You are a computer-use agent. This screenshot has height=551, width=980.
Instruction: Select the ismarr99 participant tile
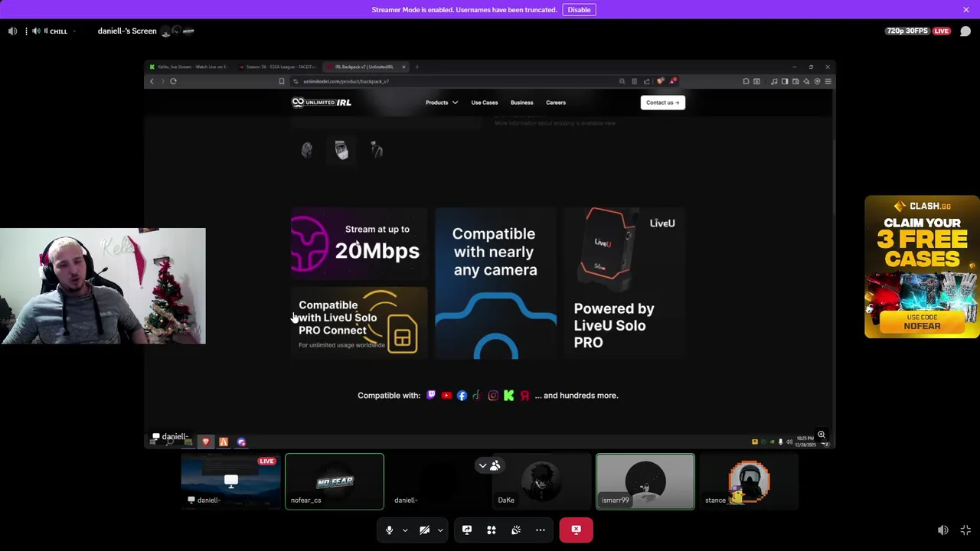[x=645, y=481]
